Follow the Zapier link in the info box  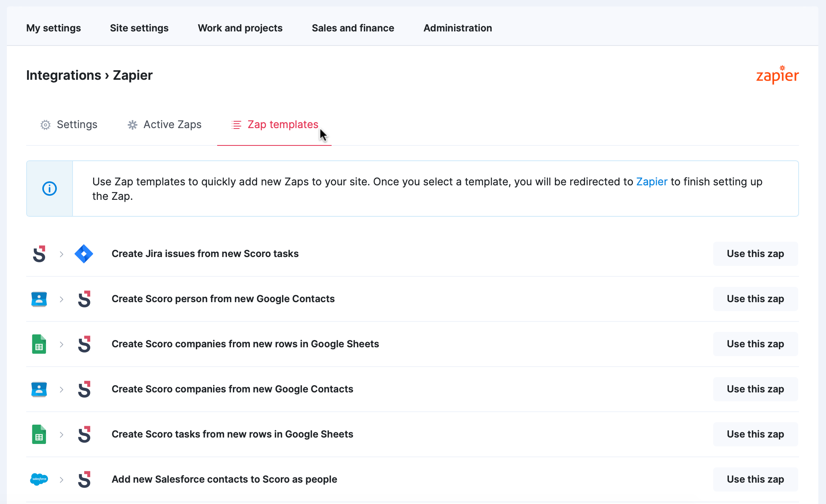tap(652, 182)
